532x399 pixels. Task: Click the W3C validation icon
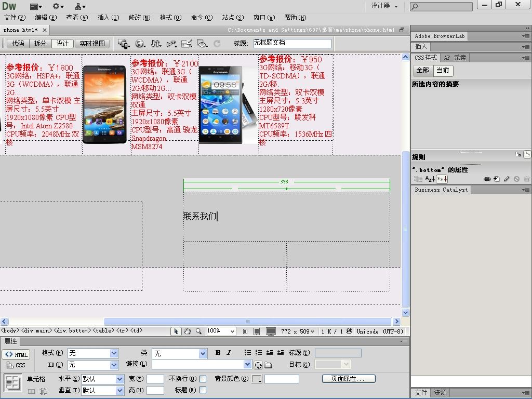[171, 44]
